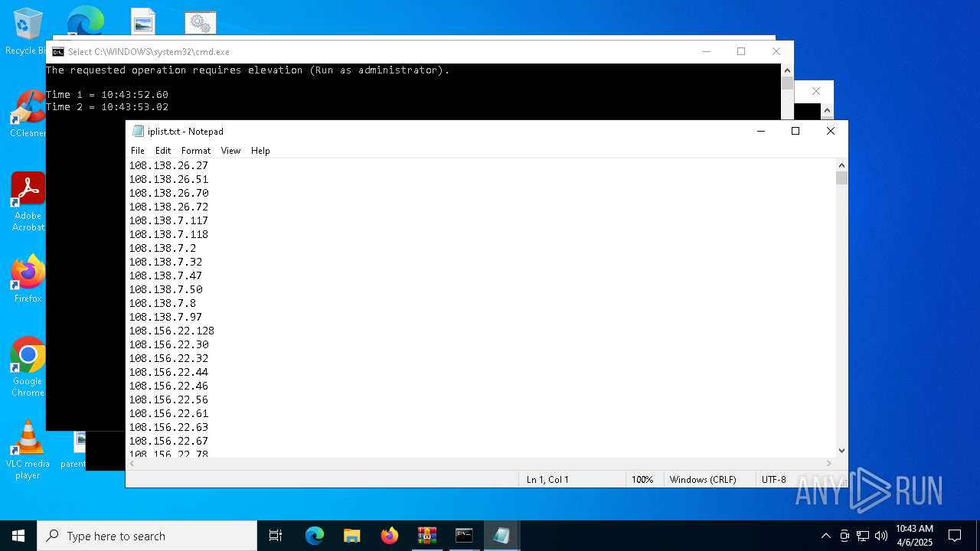This screenshot has width=980, height=551.
Task: Click the line 108.156.22.44
Action: pyautogui.click(x=168, y=372)
